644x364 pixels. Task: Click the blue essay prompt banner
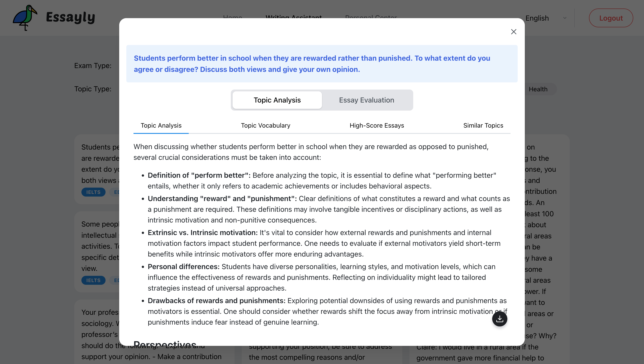[322, 64]
